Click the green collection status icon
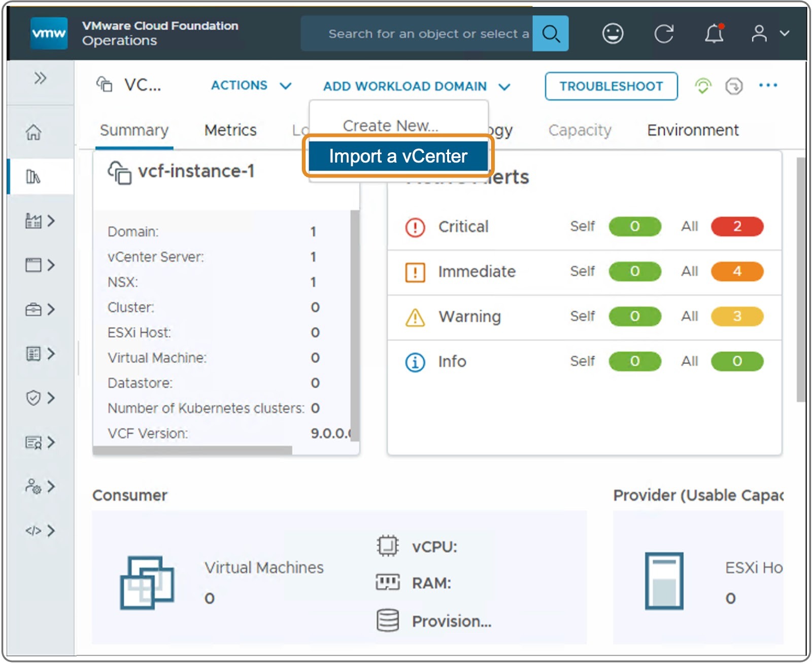Viewport: 812px width, 663px height. pos(703,86)
